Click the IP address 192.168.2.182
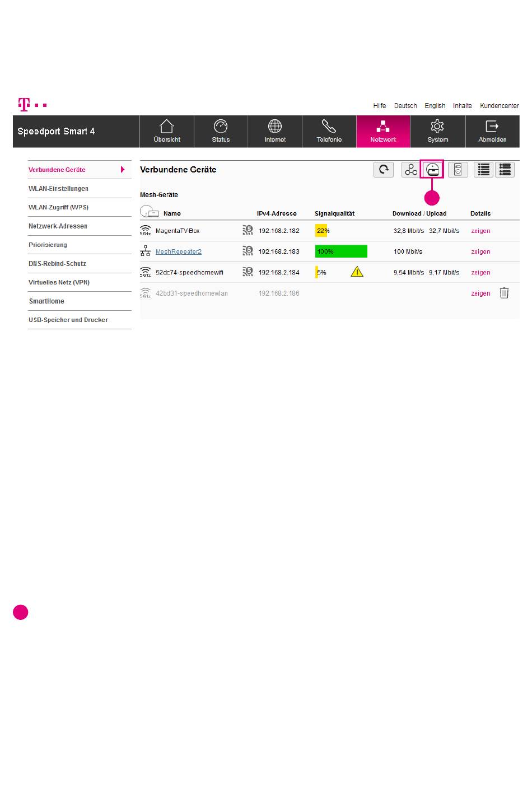Image resolution: width=532 pixels, height=798 pixels. click(279, 231)
